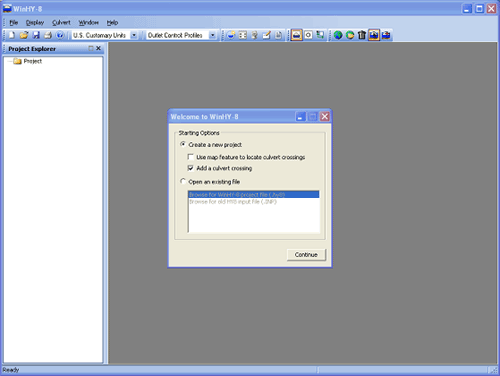Click the Ready status bar text
500x376 pixels.
pos(11,370)
